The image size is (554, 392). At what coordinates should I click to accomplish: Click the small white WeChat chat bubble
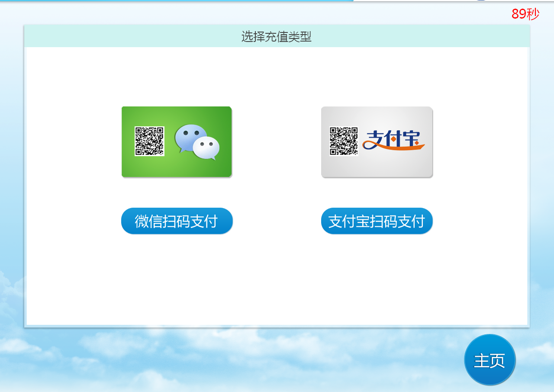pos(206,148)
